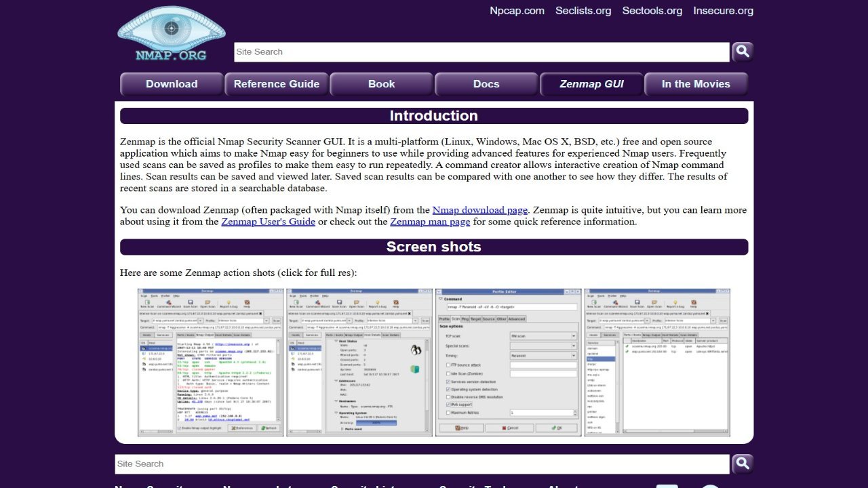The image size is (868, 488).
Task: Open the Reference Guide tab
Action: (277, 84)
